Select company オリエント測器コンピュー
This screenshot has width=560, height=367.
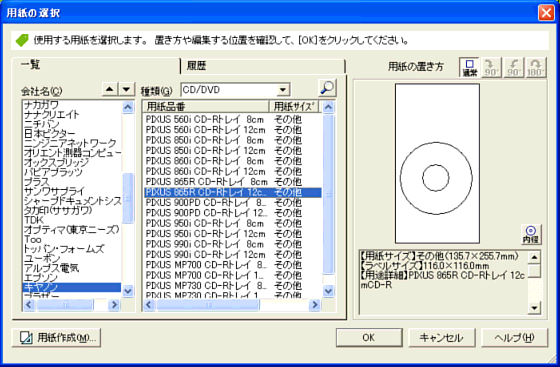pos(72,153)
